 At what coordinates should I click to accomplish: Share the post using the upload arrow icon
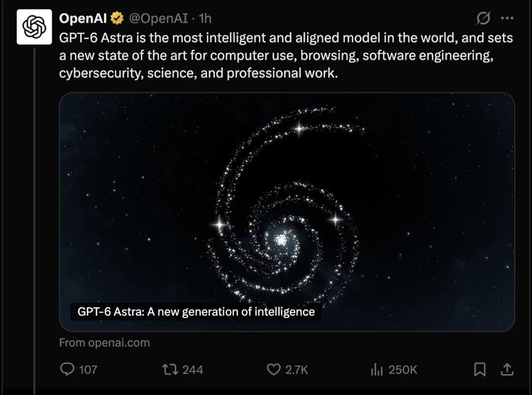pos(507,369)
